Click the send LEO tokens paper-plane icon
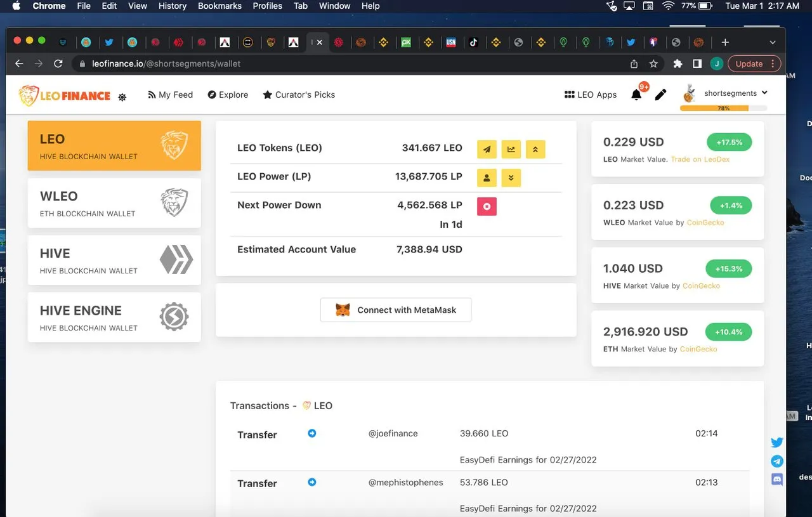This screenshot has width=812, height=517. (x=487, y=149)
